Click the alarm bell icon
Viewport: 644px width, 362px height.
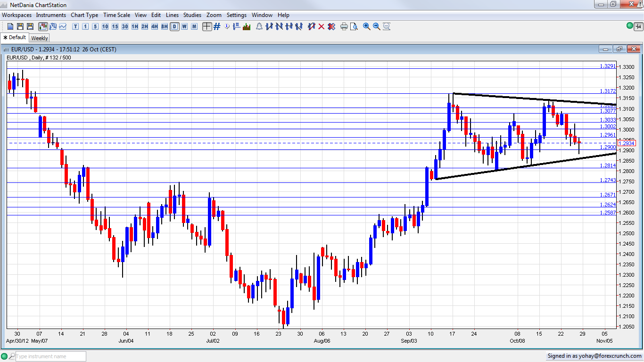(259, 26)
